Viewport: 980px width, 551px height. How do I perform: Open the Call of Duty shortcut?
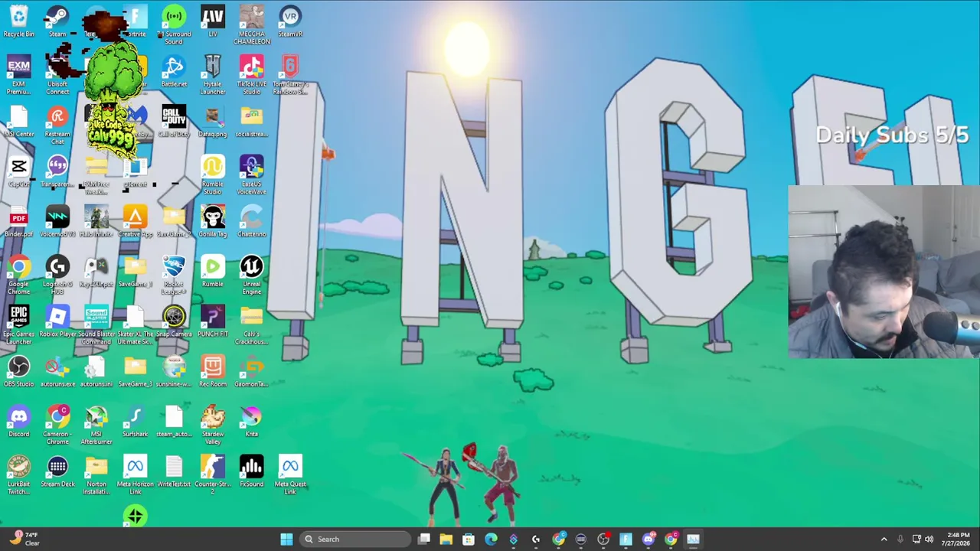174,122
